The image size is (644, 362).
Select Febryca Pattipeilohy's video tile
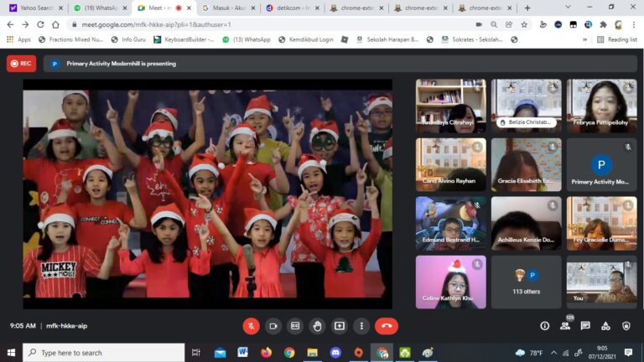pos(601,106)
